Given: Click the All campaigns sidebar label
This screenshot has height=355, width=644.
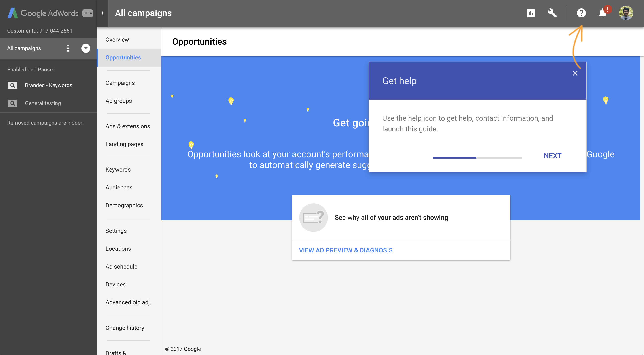Looking at the screenshot, I should coord(24,48).
